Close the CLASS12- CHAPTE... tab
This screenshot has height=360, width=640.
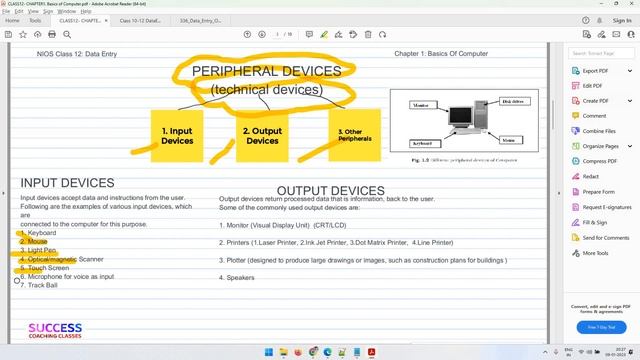click(x=106, y=20)
